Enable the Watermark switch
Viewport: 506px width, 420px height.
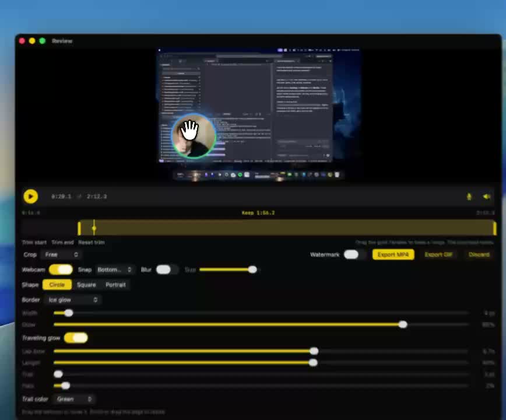(354, 254)
